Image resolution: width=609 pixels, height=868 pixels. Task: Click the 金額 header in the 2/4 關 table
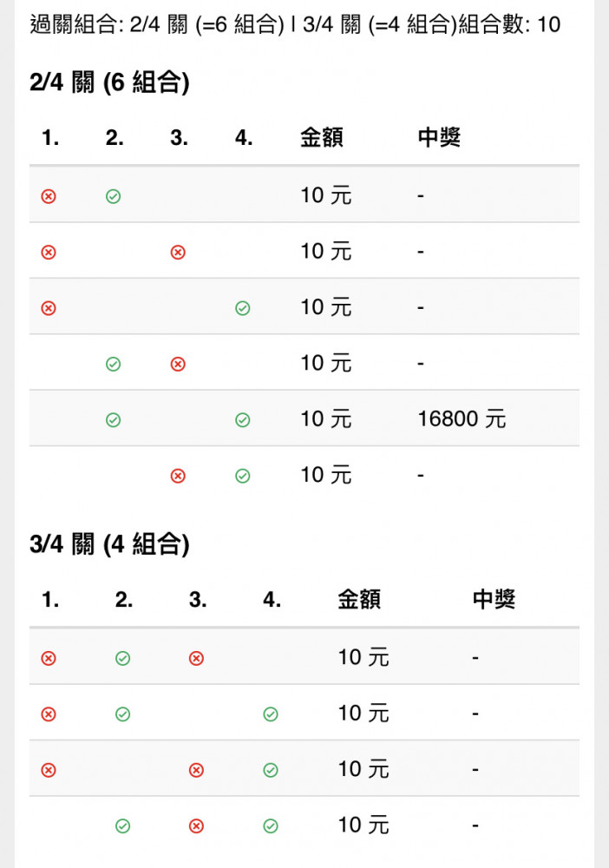pos(322,137)
